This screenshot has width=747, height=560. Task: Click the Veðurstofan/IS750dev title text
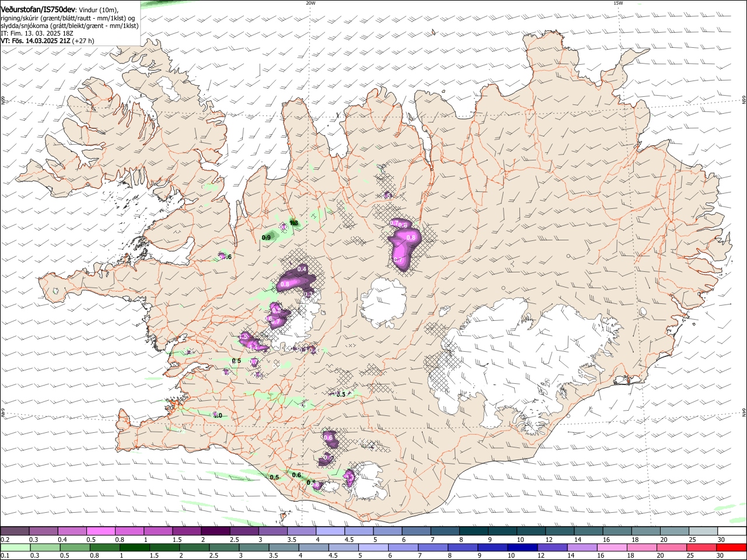(38, 9)
